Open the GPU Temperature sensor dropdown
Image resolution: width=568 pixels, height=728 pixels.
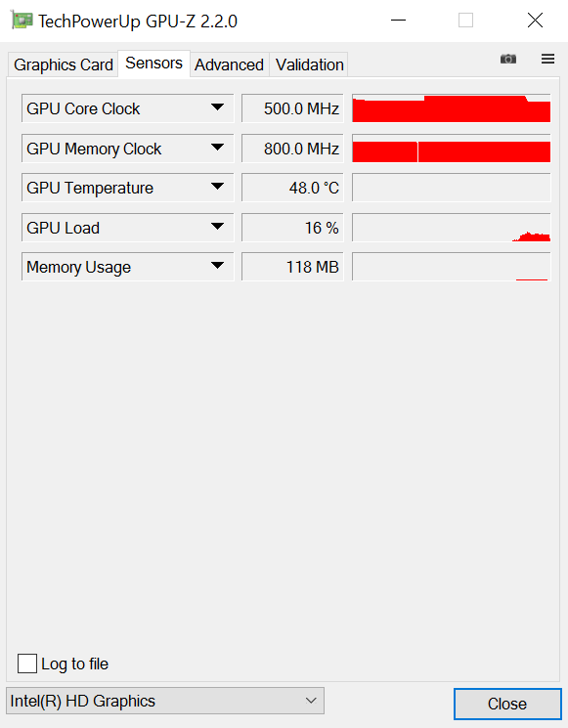click(x=127, y=188)
